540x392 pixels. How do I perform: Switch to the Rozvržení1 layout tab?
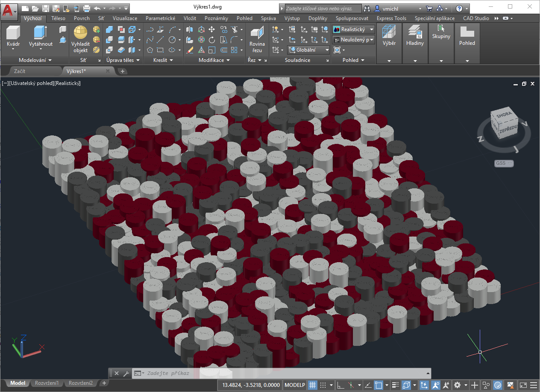pyautogui.click(x=47, y=383)
